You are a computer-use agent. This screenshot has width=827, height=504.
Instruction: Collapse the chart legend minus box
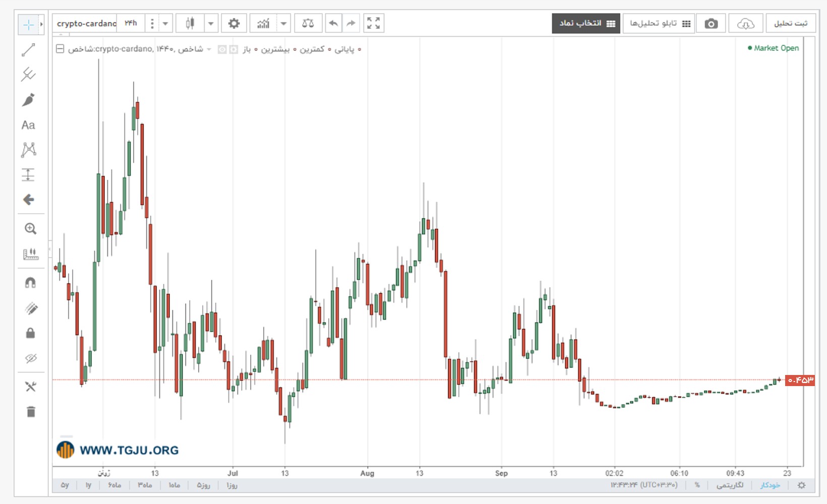click(x=60, y=49)
